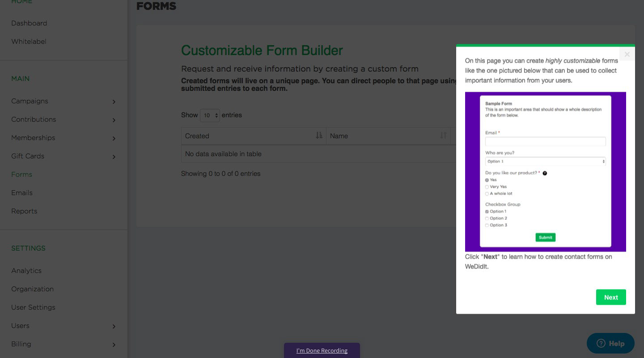Image resolution: width=644 pixels, height=358 pixels.
Task: Open Dashboard in sidebar
Action: 29,23
